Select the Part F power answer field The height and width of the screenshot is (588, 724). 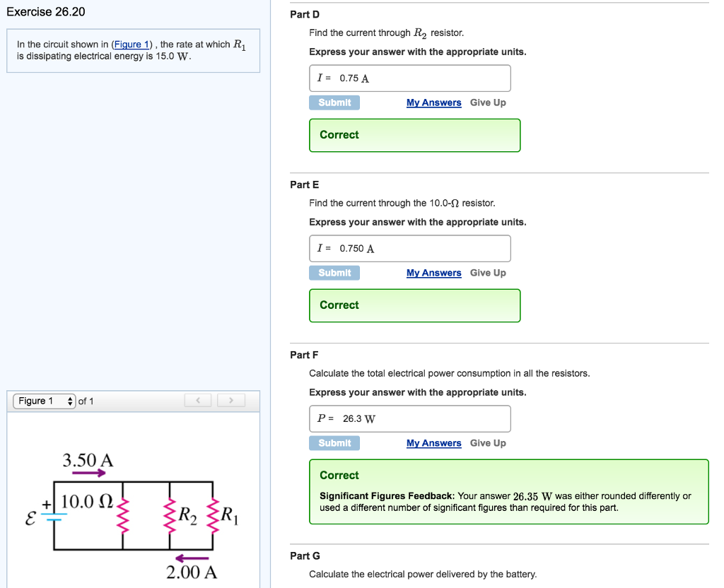[409, 418]
